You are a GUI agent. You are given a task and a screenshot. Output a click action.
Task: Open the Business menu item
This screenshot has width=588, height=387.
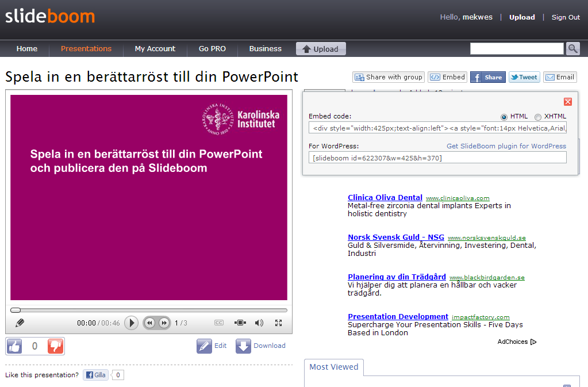coord(266,49)
